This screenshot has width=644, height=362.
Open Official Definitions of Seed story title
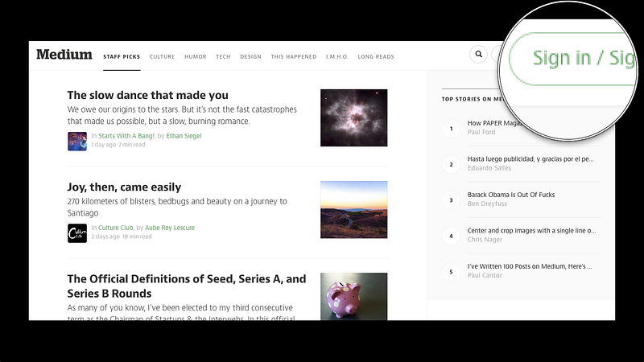click(x=187, y=286)
